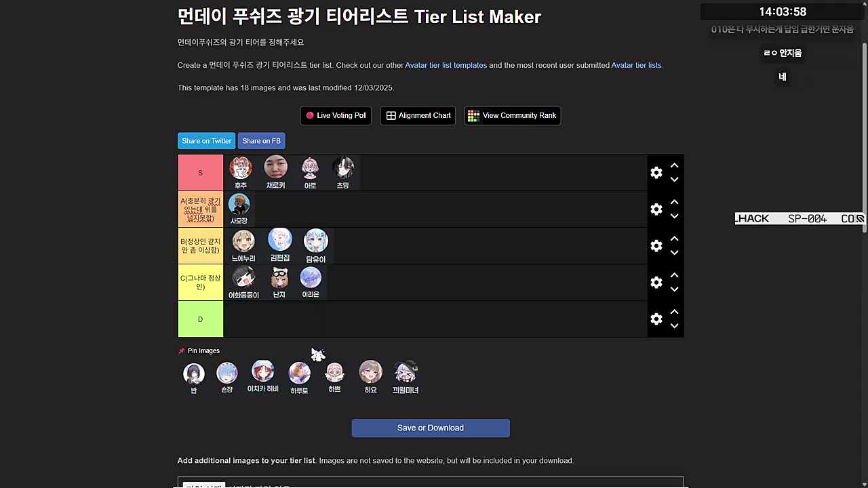Open the Alignment Chart
Screen dimensions: 868x488
click(418, 115)
